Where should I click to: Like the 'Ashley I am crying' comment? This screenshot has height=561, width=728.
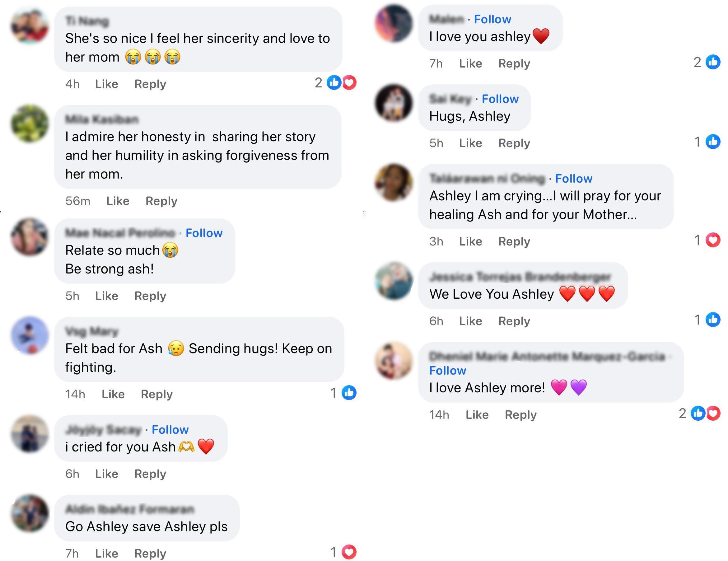point(470,241)
